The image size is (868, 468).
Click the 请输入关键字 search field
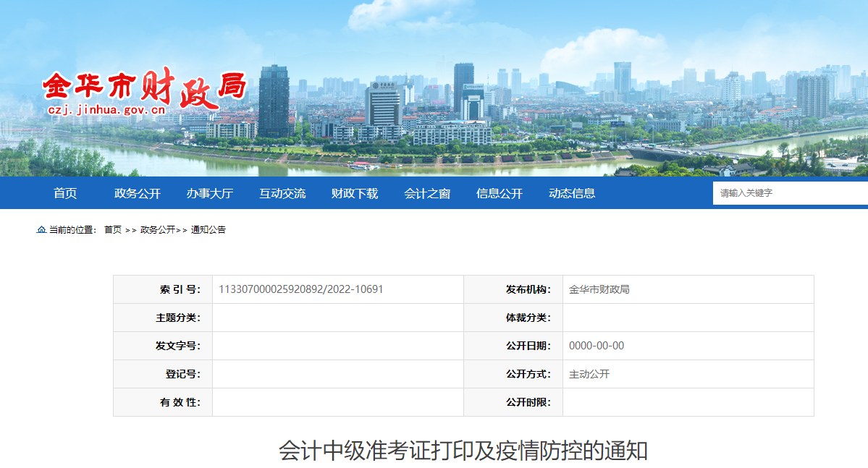click(x=789, y=192)
